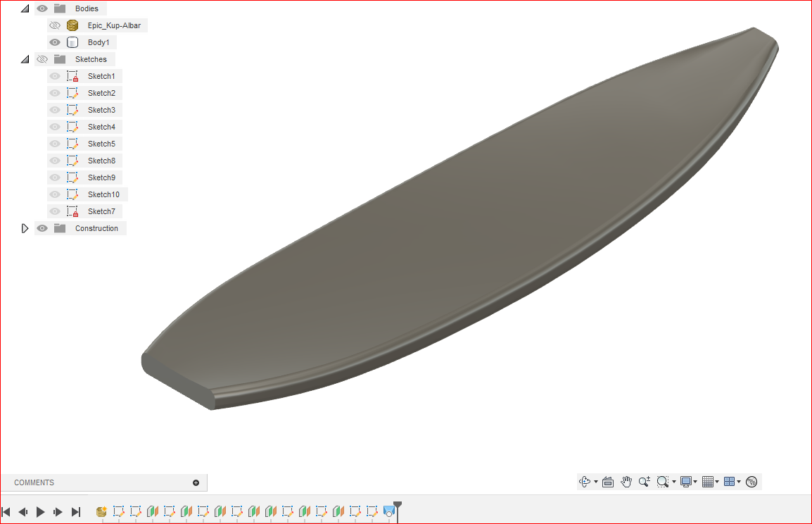
Task: Click the Zoom Window tool
Action: pyautogui.click(x=662, y=481)
